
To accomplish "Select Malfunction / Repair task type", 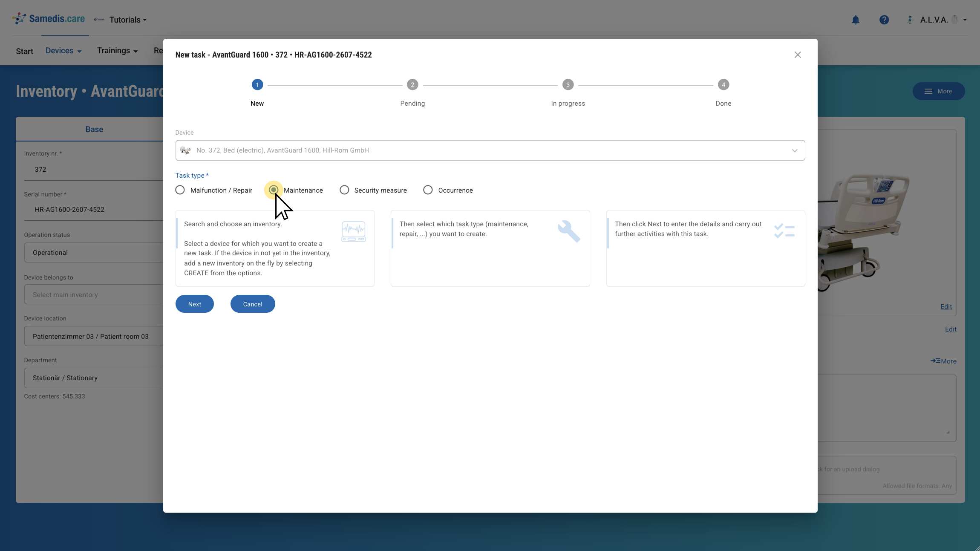I will pos(180,190).
